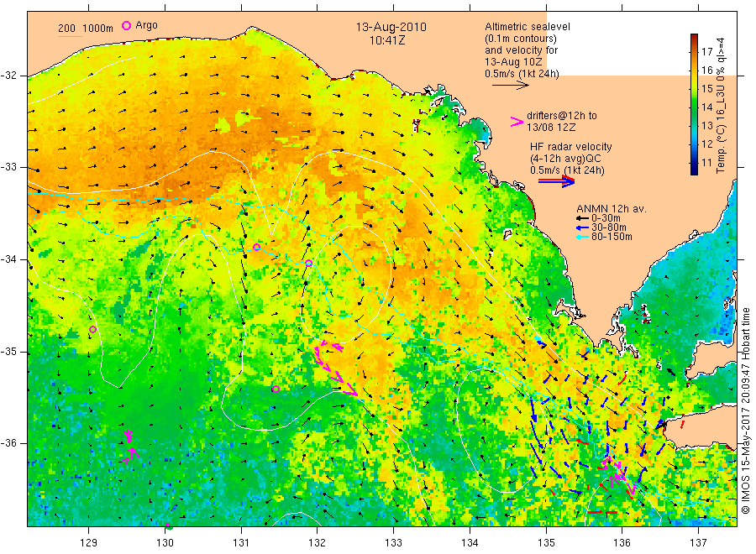
Task: Click the magenta drifter track near 129.5E, 36S
Action: coord(130,447)
